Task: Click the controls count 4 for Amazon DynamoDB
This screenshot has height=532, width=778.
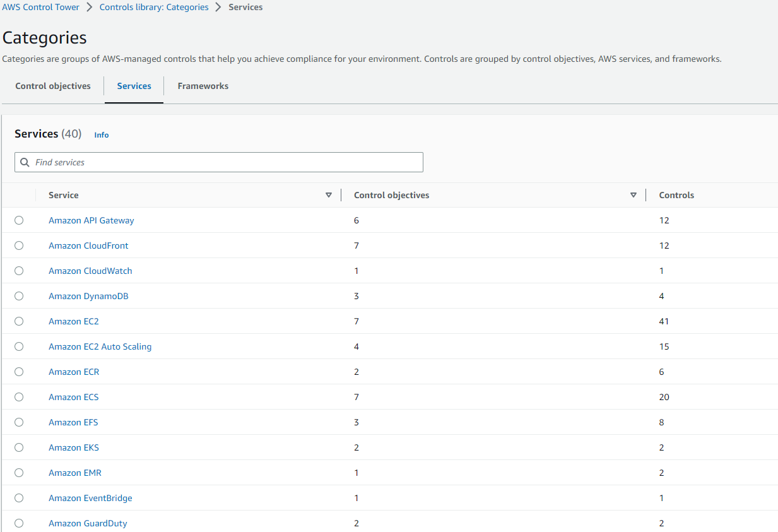Action: tap(661, 296)
